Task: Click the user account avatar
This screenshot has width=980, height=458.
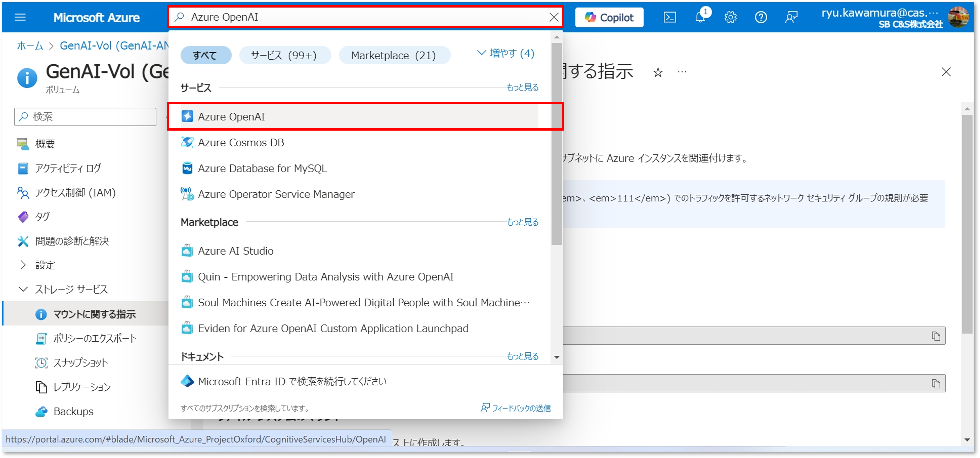Action: click(959, 17)
